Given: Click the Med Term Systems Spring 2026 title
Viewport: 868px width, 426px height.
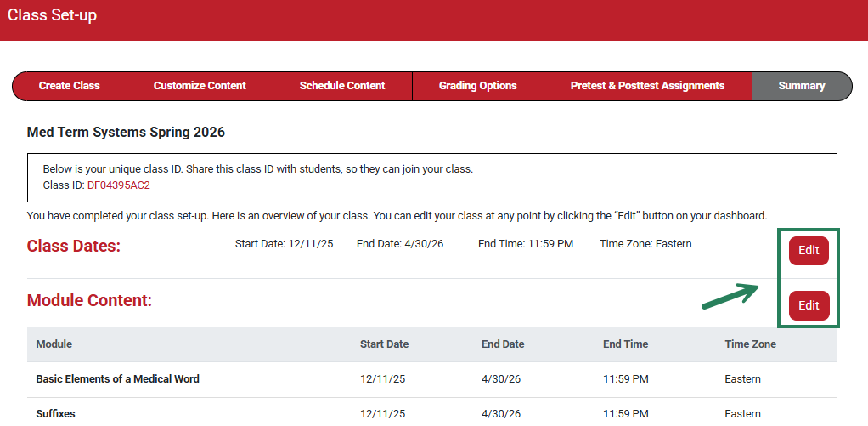Looking at the screenshot, I should [126, 132].
